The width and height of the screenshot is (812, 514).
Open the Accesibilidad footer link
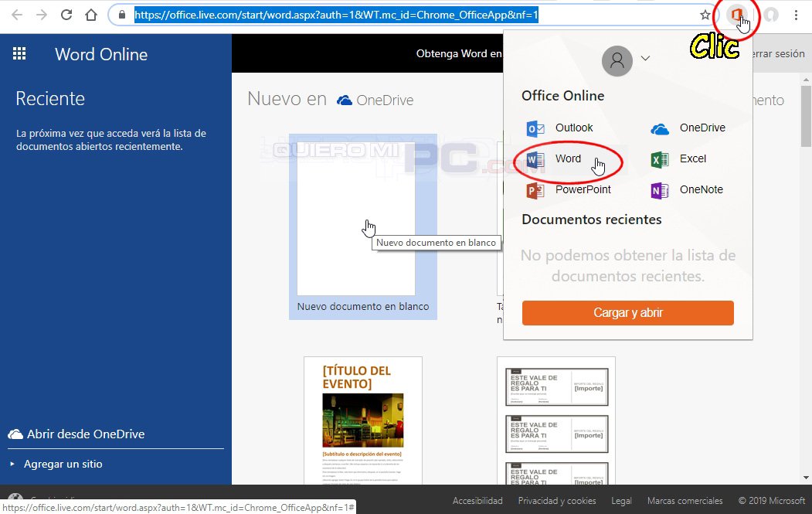477,501
